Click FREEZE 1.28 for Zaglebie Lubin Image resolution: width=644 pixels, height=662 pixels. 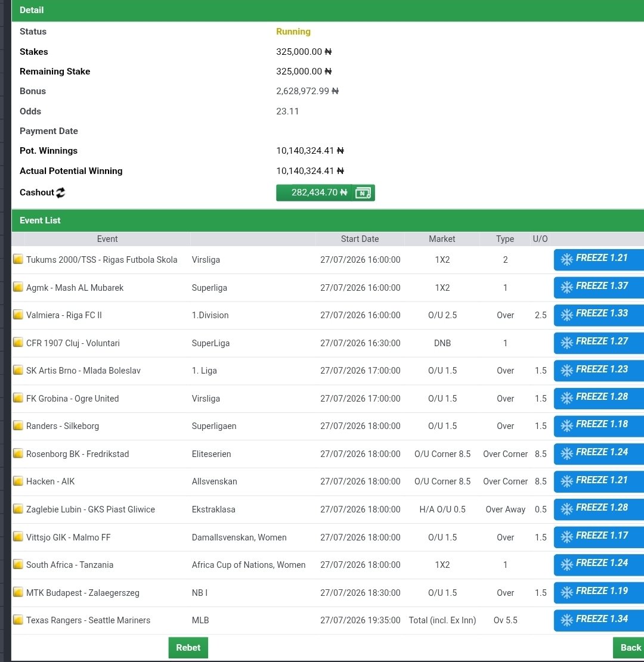coord(599,509)
